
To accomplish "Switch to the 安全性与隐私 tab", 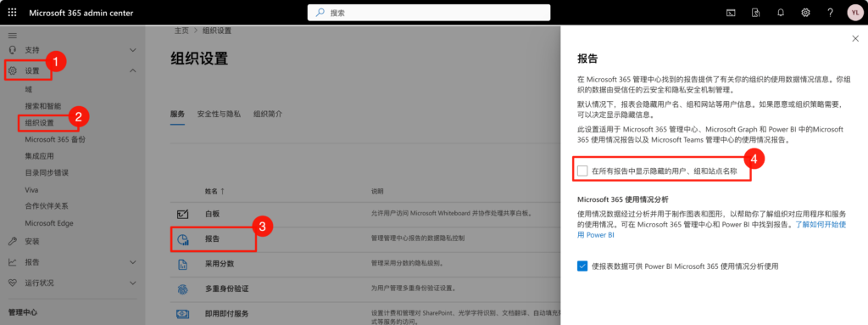I will pos(219,114).
